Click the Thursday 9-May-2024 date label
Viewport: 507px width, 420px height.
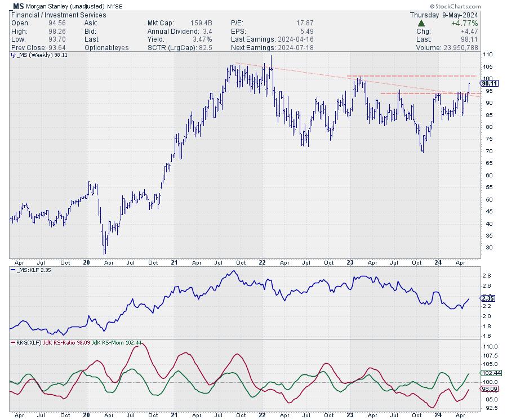coord(444,15)
